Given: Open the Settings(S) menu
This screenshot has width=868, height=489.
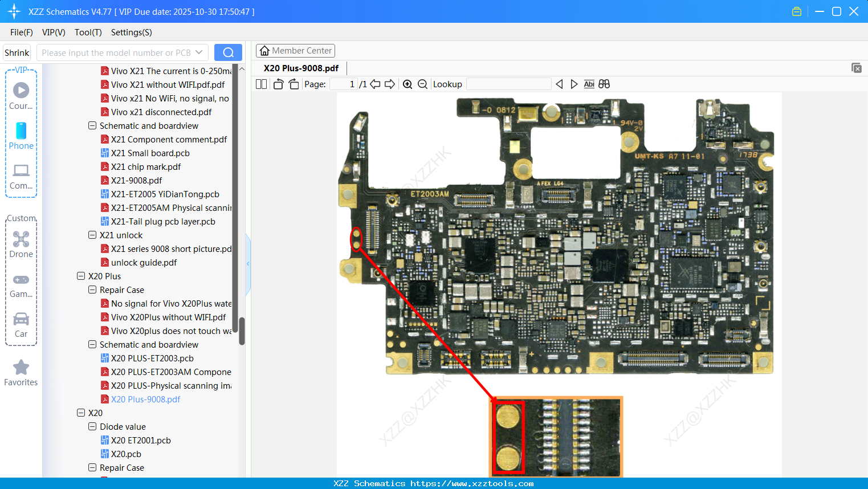Looking at the screenshot, I should pos(131,32).
